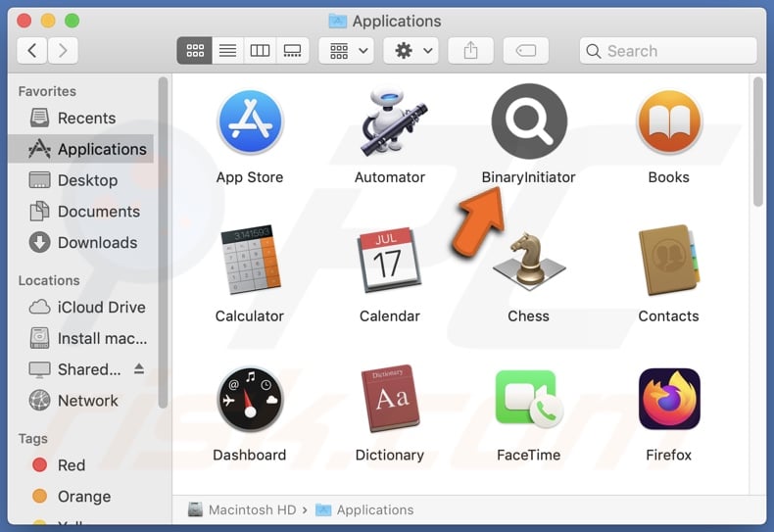
Task: Open iCloud Drive in the sidebar
Action: 81,307
